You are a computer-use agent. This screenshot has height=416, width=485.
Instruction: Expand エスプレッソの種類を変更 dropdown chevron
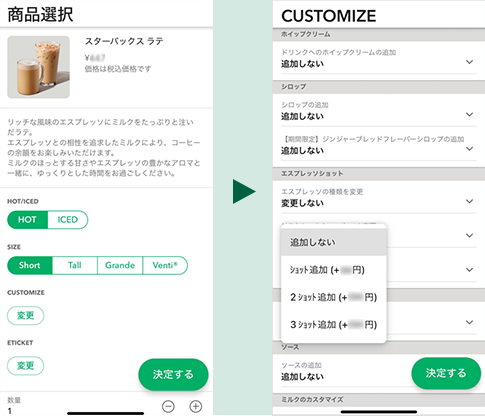[469, 201]
